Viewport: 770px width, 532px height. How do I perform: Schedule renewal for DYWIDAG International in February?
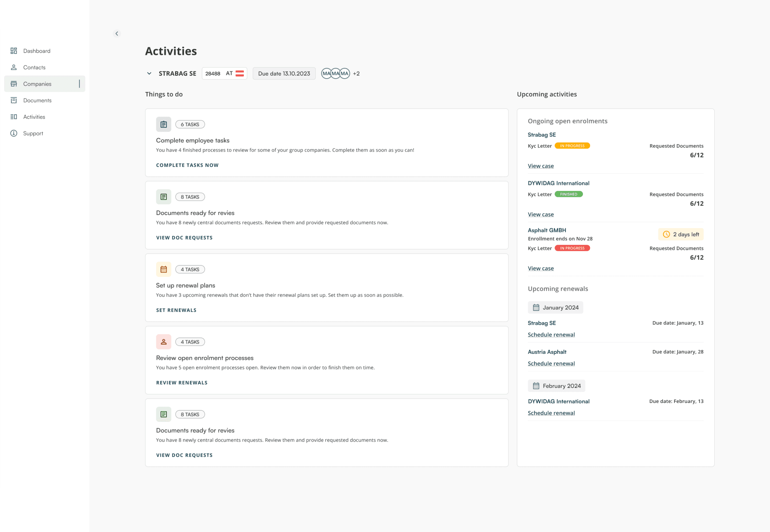pos(551,413)
